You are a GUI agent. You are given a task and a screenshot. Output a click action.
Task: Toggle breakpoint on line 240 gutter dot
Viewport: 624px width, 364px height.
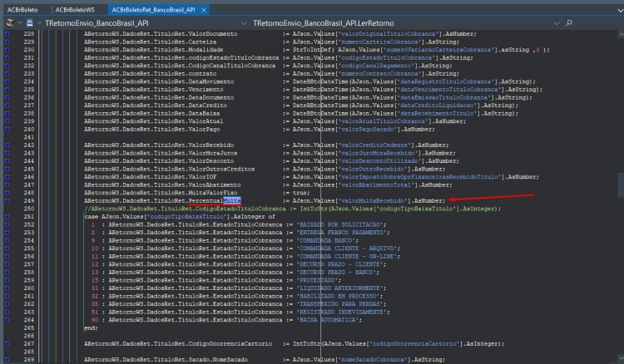[7, 129]
